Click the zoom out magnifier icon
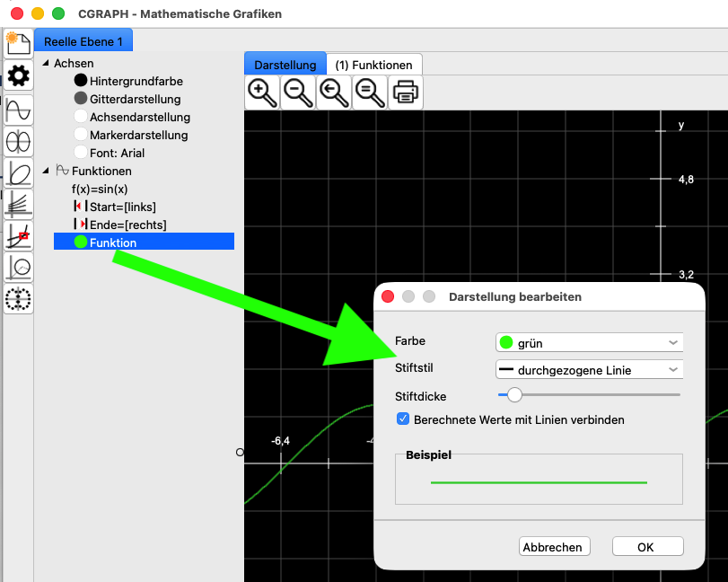The image size is (728, 582). [x=298, y=92]
